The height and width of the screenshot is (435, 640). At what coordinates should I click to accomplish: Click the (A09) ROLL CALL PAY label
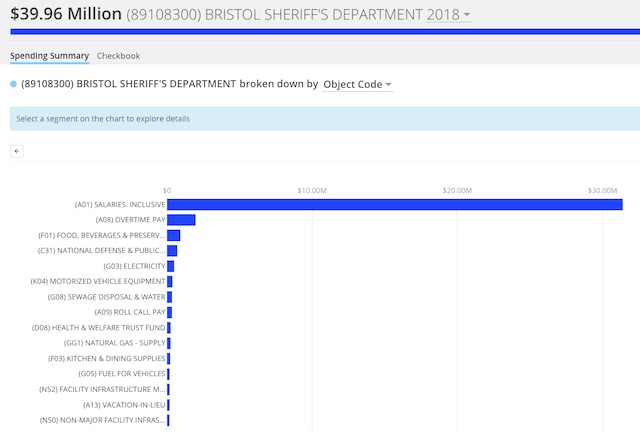click(130, 312)
